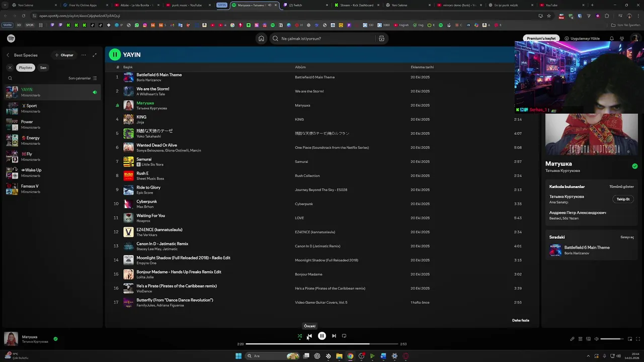Image resolution: width=644 pixels, height=362 pixels.
Task: Adjust the volume slider
Action: click(611, 339)
